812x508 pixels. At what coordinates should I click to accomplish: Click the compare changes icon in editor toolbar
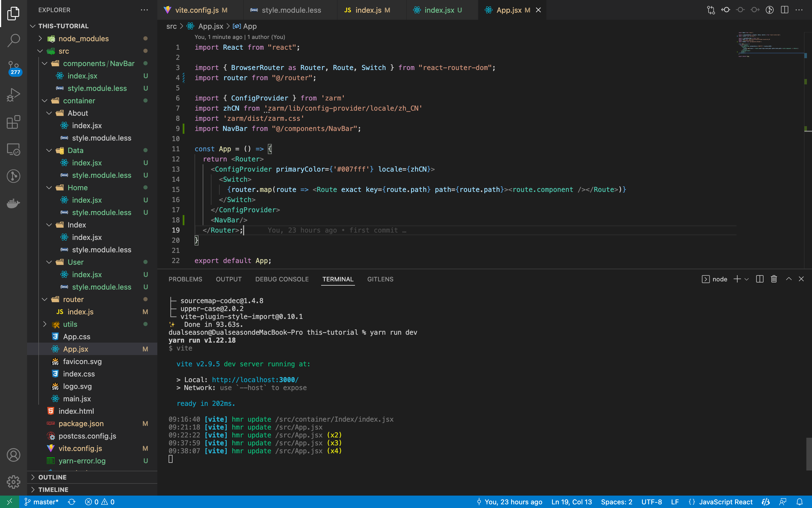[x=711, y=10]
